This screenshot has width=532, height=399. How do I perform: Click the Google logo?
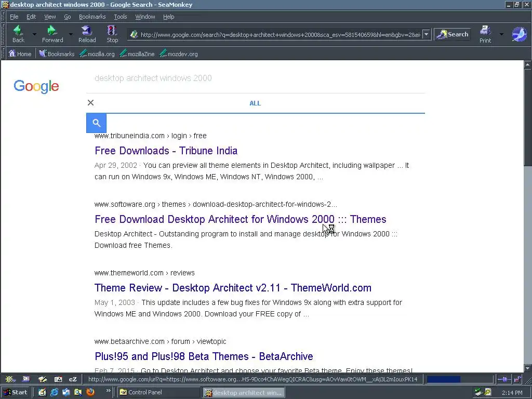coord(36,87)
